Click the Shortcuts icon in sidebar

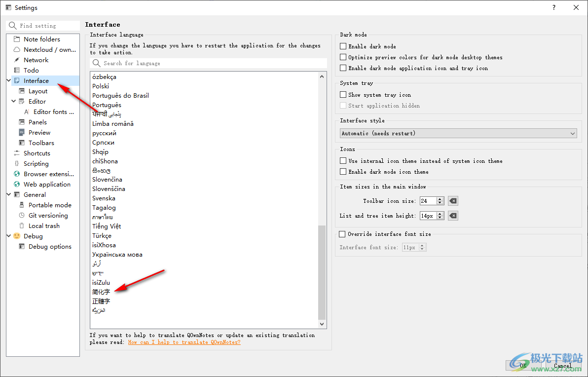click(17, 153)
